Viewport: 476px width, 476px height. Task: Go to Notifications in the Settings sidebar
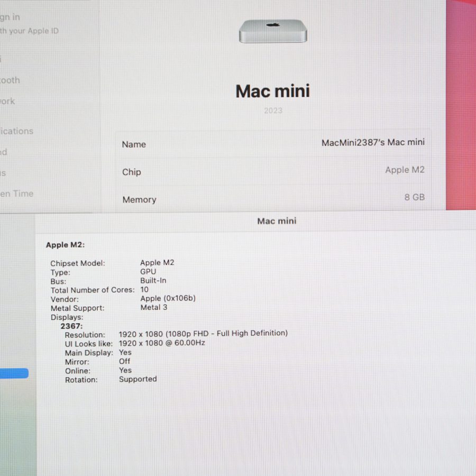click(x=16, y=131)
